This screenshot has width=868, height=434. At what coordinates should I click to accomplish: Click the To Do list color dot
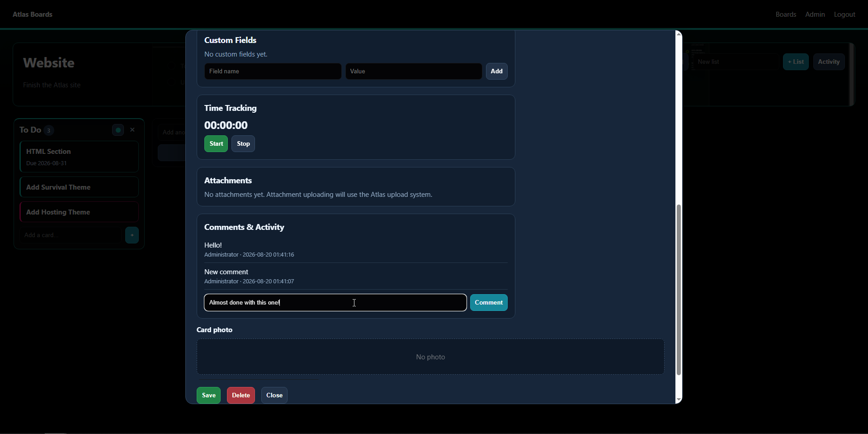click(118, 130)
